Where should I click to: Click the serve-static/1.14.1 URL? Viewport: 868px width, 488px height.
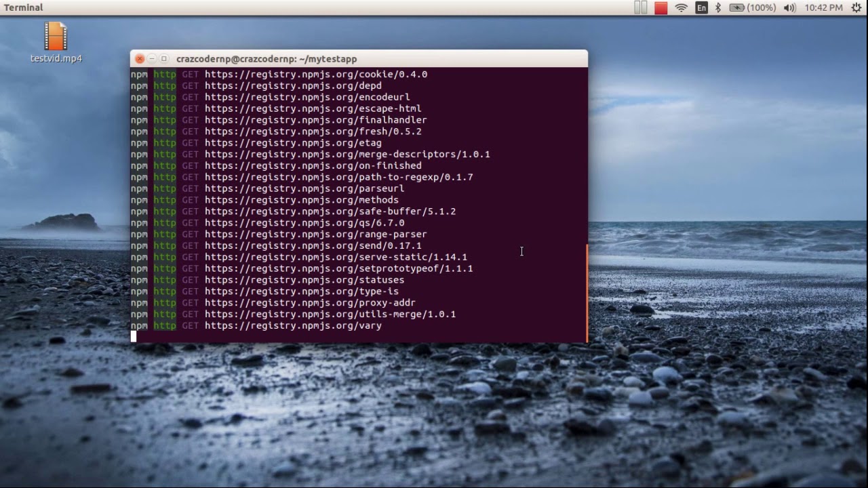tap(336, 257)
